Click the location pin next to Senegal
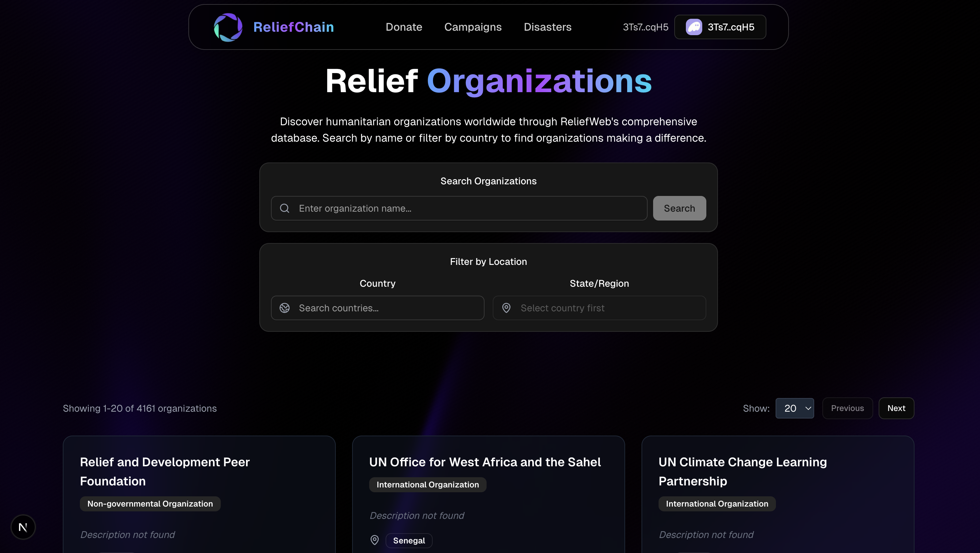Viewport: 980px width, 553px height. click(x=374, y=540)
